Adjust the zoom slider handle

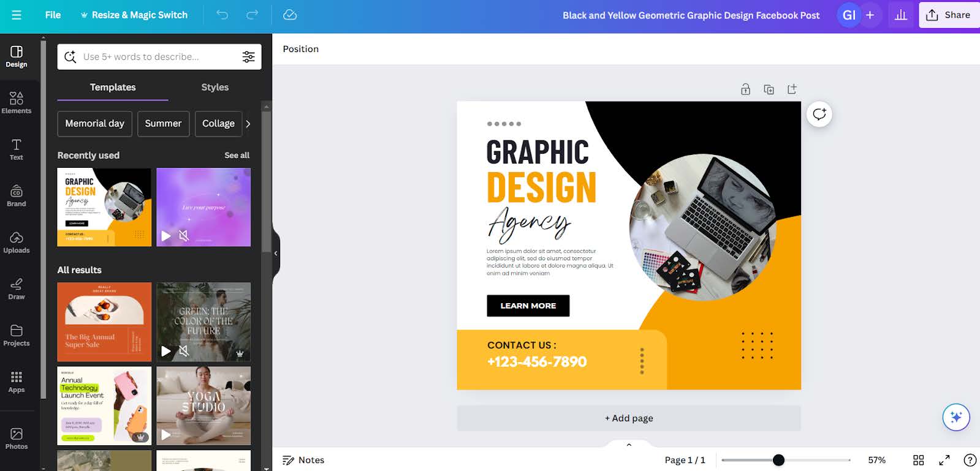(x=778, y=460)
